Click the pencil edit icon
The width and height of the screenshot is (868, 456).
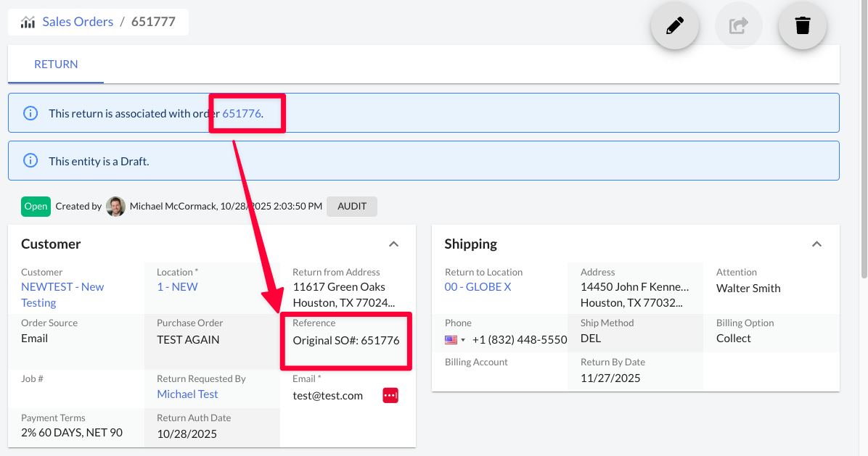coord(675,25)
